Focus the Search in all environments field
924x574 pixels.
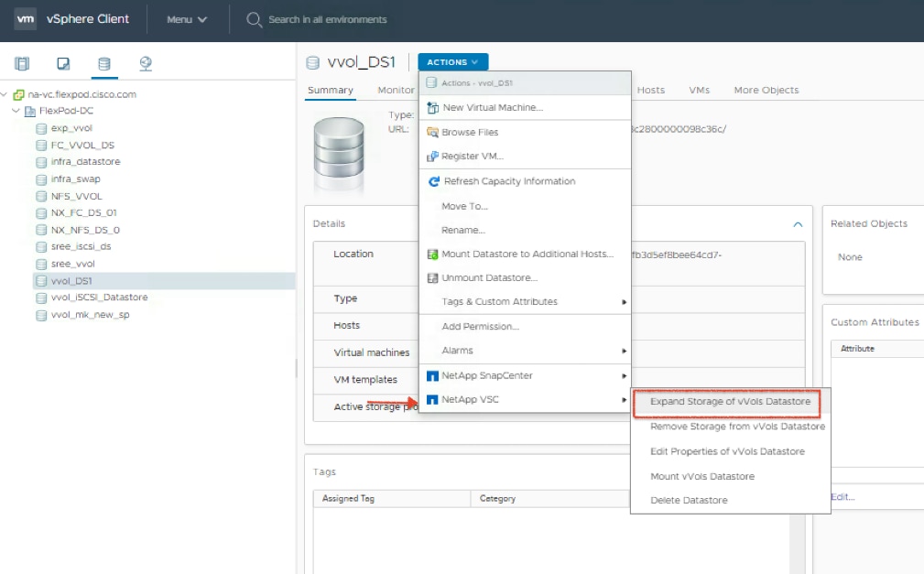pyautogui.click(x=327, y=19)
